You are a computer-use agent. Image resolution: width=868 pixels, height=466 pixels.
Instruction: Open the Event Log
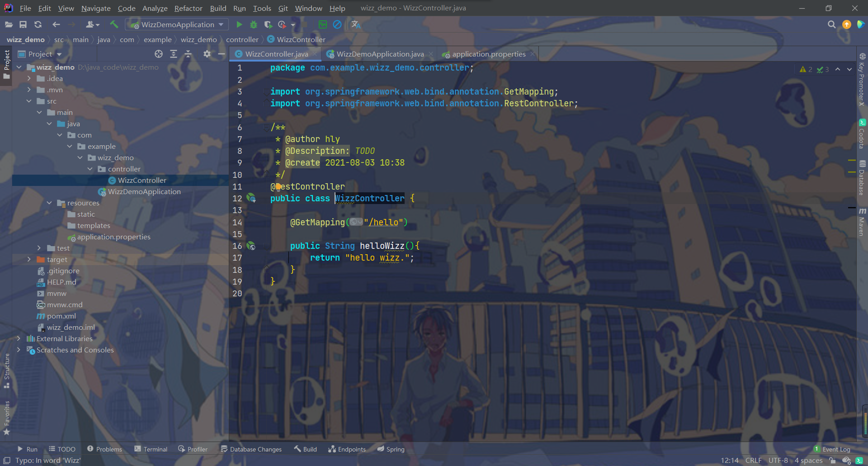click(832, 449)
